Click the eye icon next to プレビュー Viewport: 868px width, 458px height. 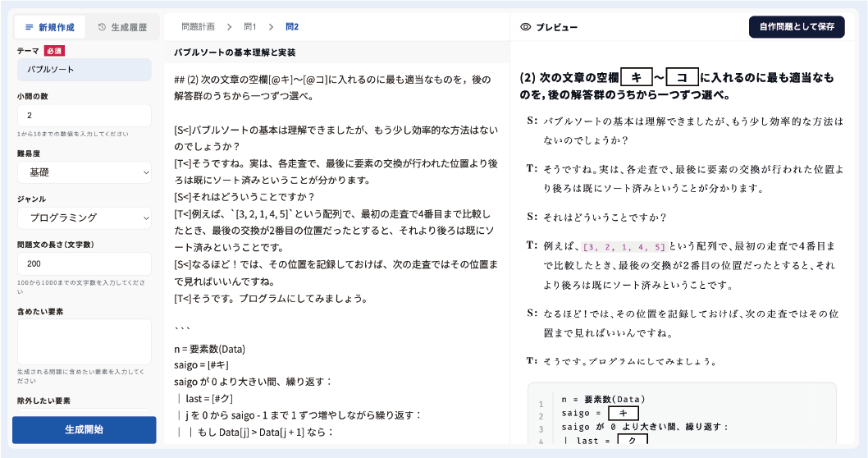coord(525,26)
